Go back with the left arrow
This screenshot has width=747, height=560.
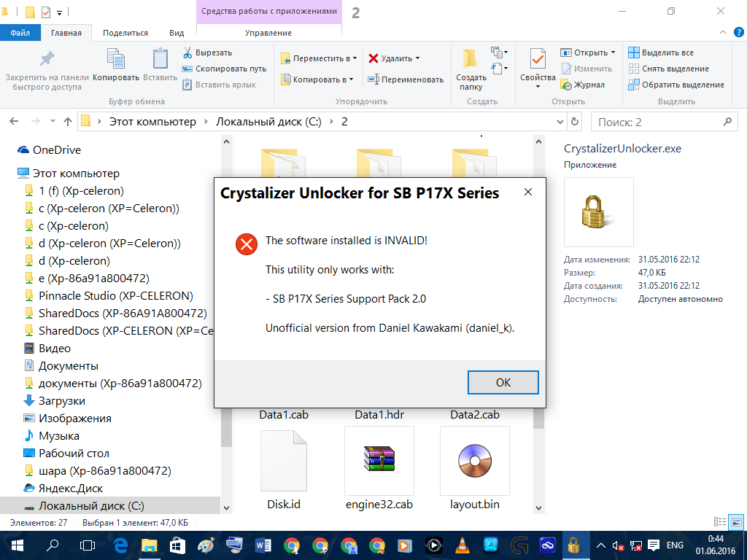tap(15, 122)
